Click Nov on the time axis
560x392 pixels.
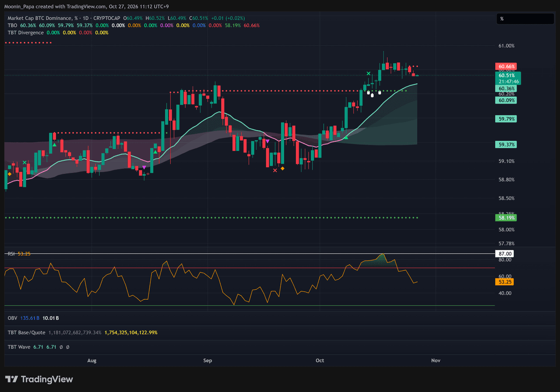(x=436, y=360)
